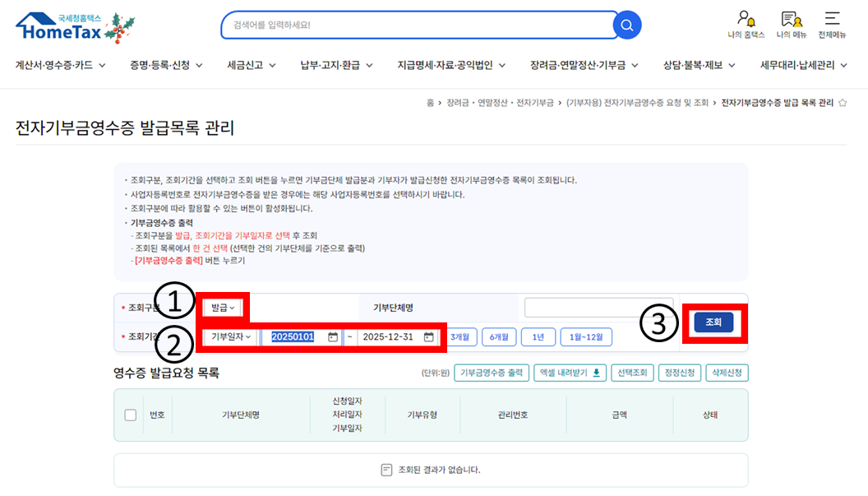This screenshot has height=496, width=868.
Task: Open the end date calendar icon
Action: (x=428, y=336)
